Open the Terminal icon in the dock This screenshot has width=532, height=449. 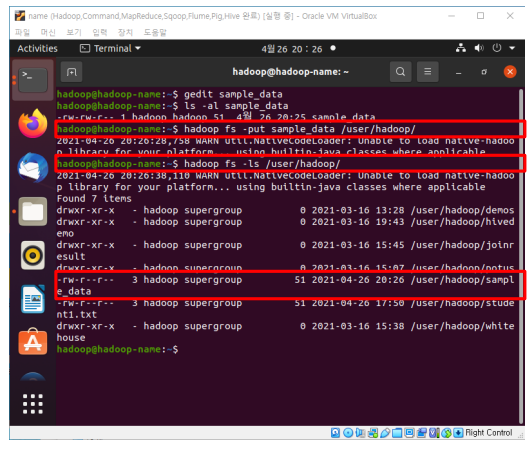pos(33,80)
